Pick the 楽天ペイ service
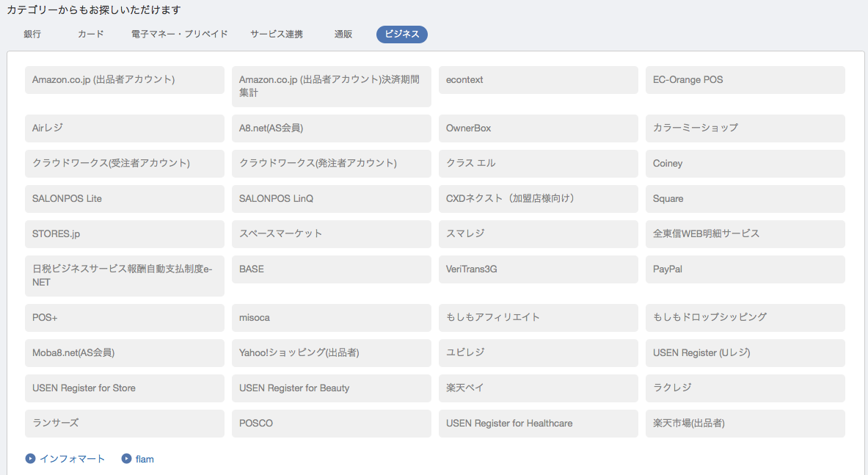Screen dimensions: 868x475 (539, 388)
